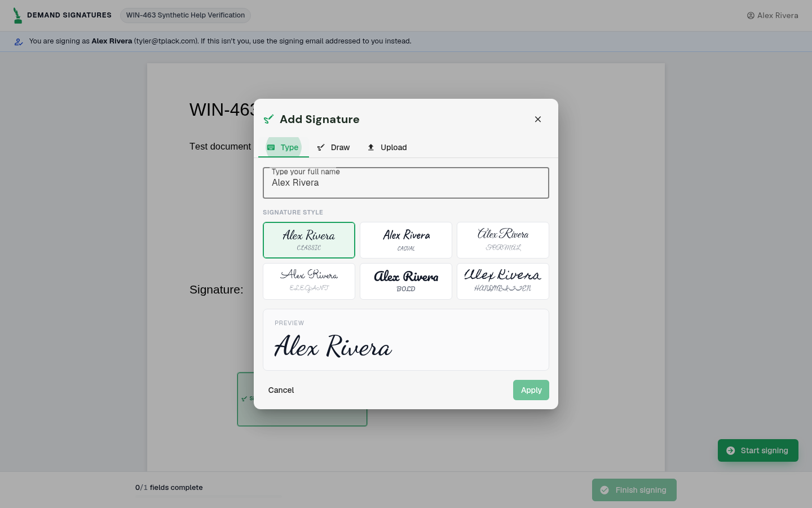Viewport: 812px width, 508px height.
Task: Open the Upload tab
Action: (x=387, y=147)
